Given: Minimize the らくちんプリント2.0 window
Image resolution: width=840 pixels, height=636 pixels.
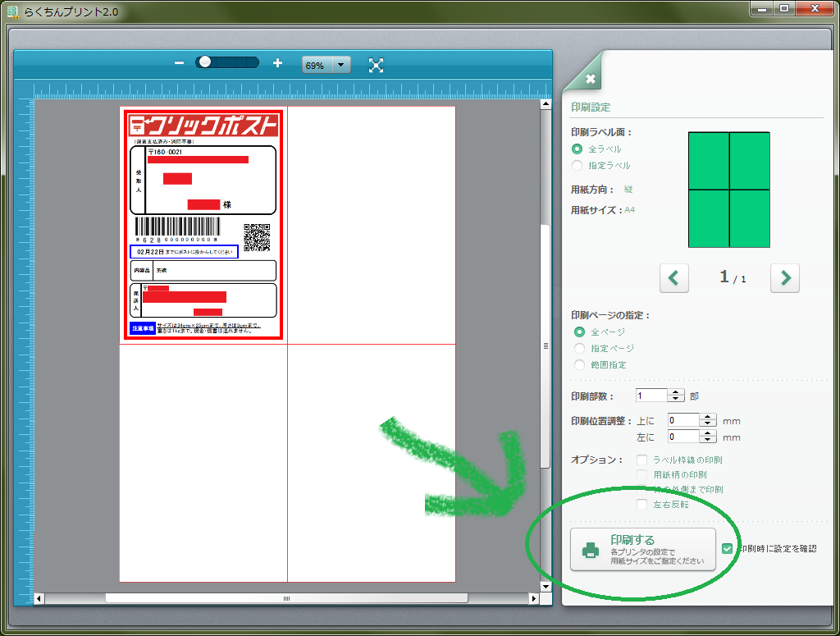Looking at the screenshot, I should [762, 8].
